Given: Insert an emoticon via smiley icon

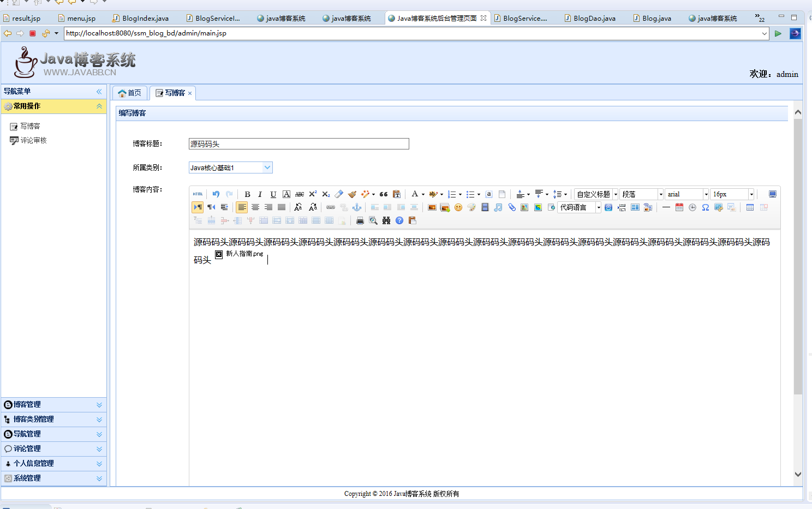Looking at the screenshot, I should 458,207.
